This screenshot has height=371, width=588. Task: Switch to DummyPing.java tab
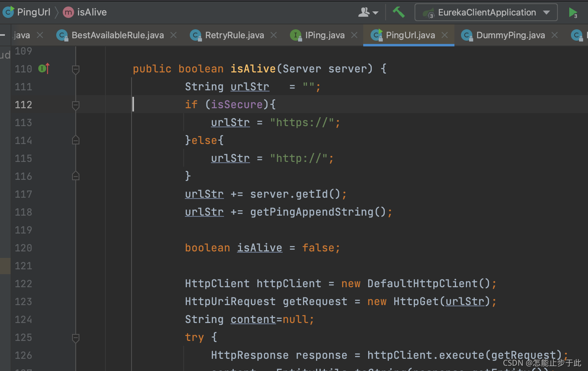pos(511,35)
